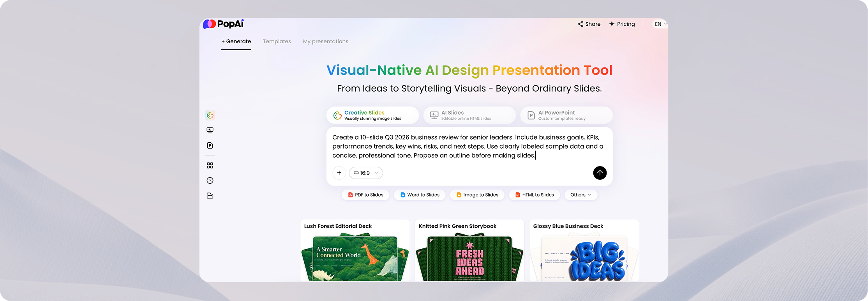Select the AI Slides mode
This screenshot has height=301, width=868.
pos(469,115)
